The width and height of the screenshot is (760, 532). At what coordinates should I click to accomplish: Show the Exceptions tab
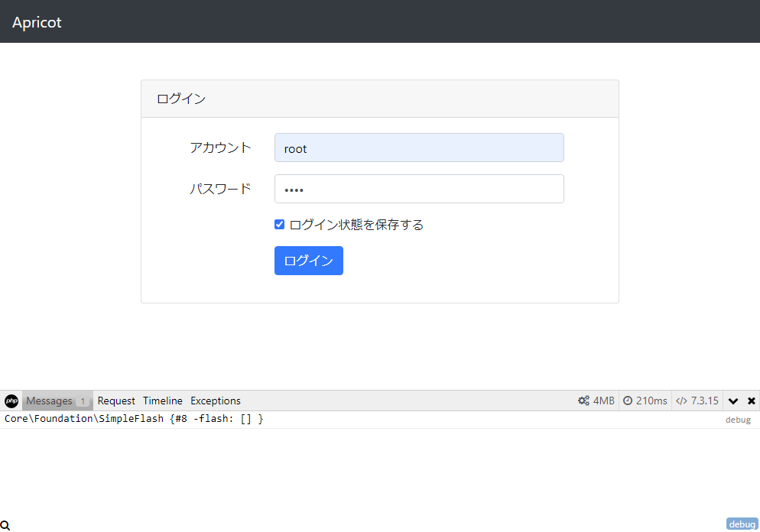(216, 401)
